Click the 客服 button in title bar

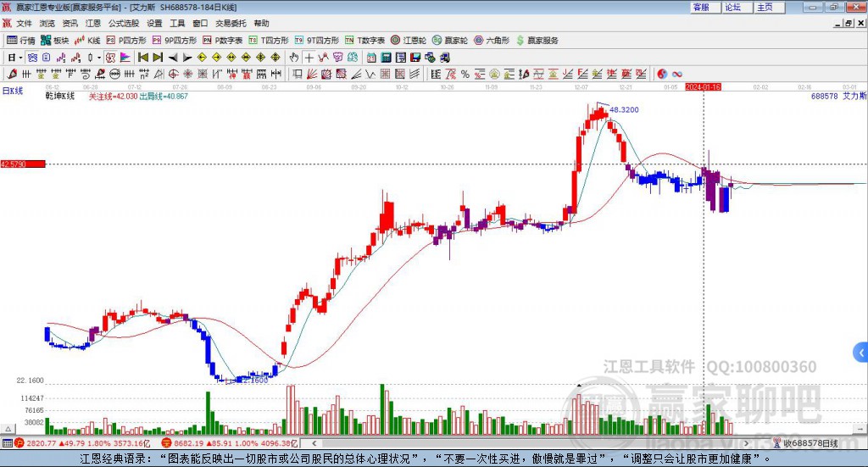(705, 7)
